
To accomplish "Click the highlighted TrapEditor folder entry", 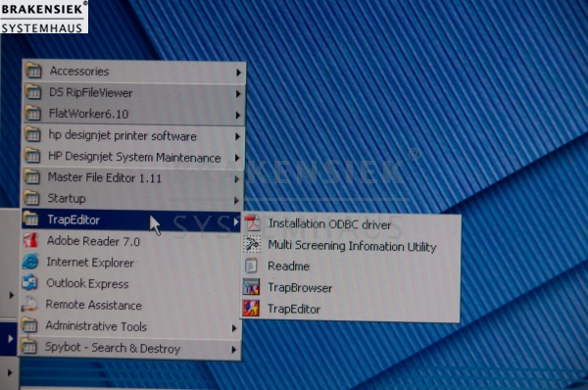I will point(131,219).
